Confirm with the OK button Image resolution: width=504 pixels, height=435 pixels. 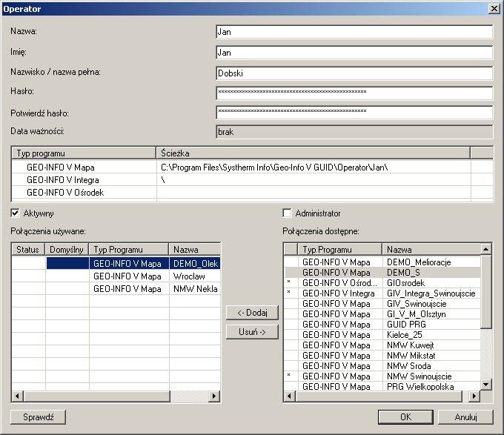point(405,417)
